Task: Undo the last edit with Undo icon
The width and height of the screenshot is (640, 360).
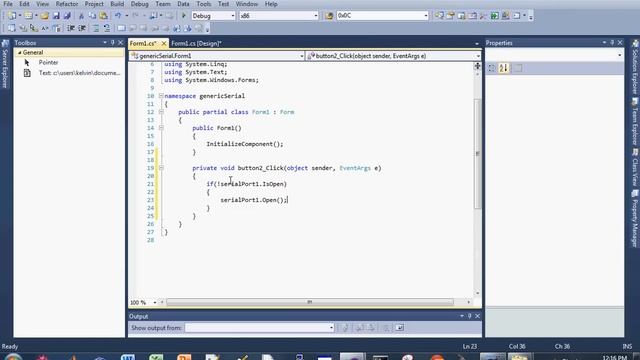Action: pyautogui.click(x=118, y=16)
